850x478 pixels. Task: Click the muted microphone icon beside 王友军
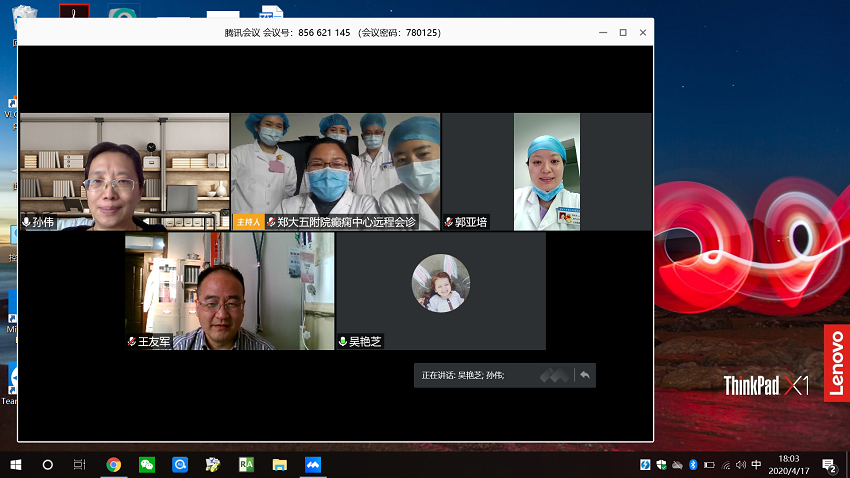tap(131, 341)
